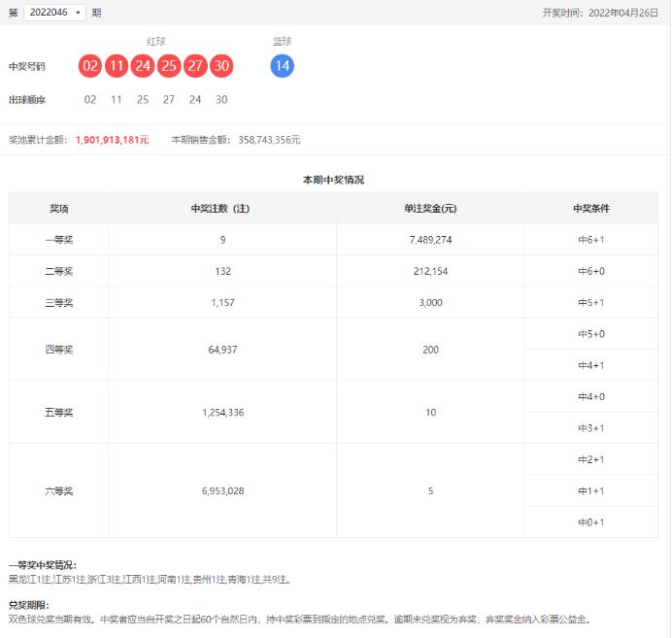
Task: Click the 出球顺序 label
Action: 26,100
